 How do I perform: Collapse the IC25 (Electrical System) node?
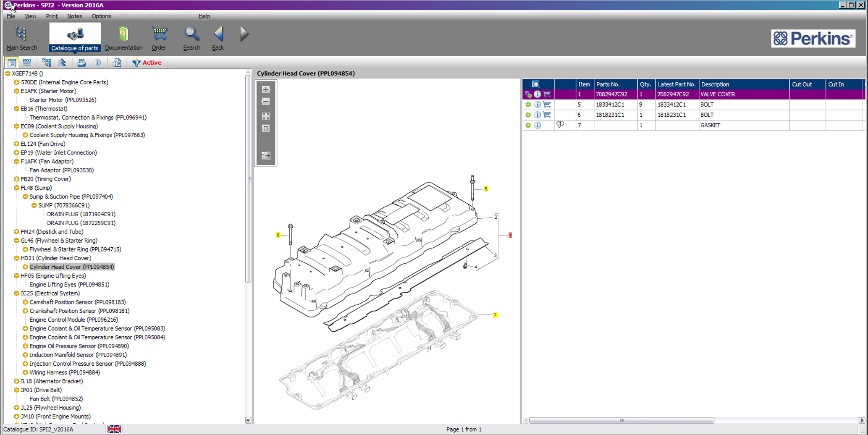pyautogui.click(x=16, y=293)
